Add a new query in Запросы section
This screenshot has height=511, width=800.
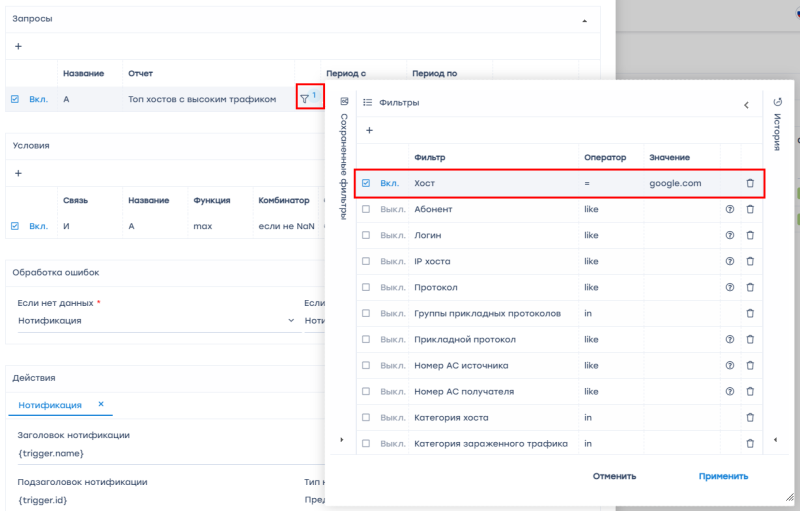click(x=18, y=46)
